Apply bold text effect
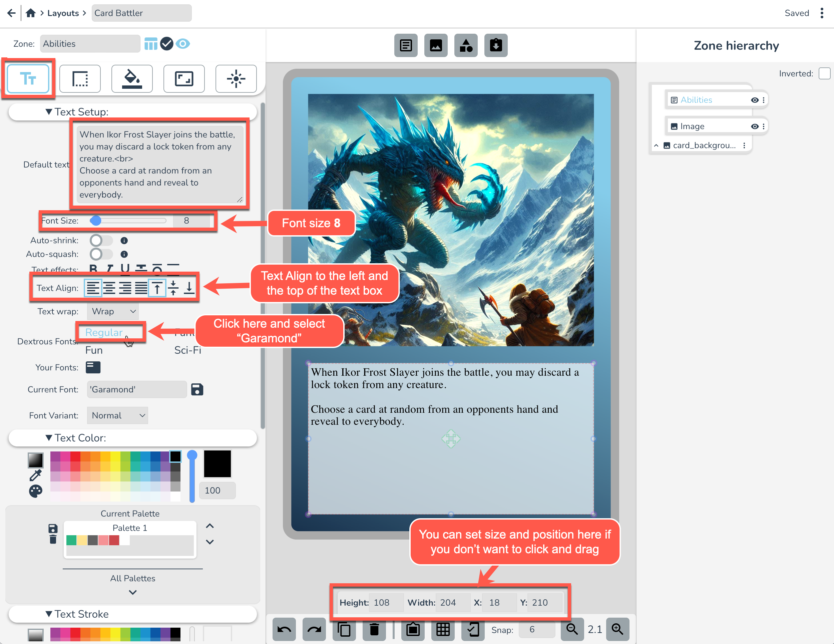 (93, 269)
